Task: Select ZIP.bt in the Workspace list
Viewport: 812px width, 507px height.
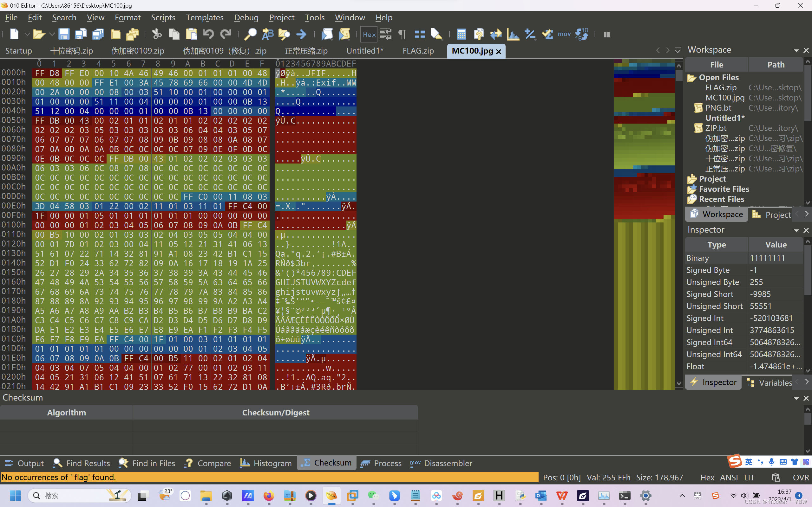Action: (x=716, y=128)
